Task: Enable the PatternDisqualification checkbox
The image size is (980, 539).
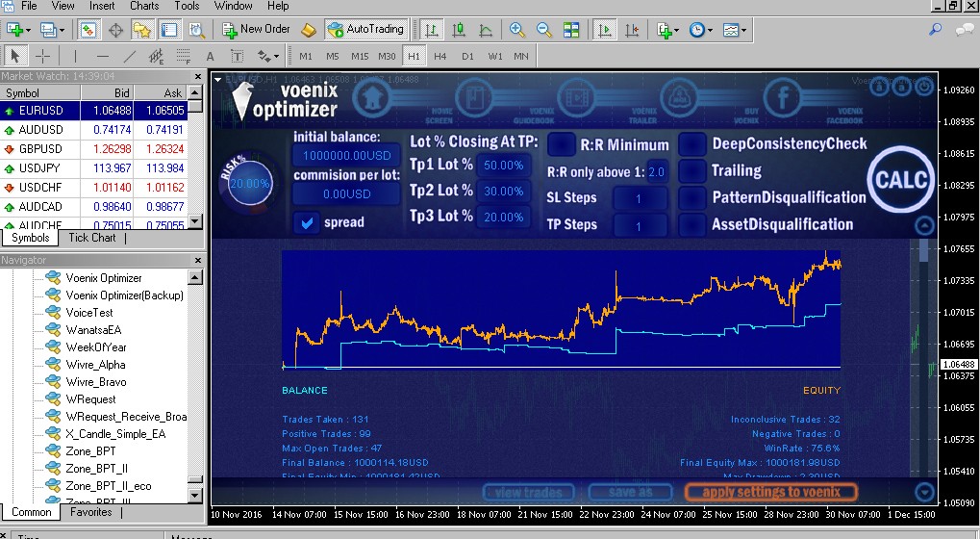Action: coord(692,197)
